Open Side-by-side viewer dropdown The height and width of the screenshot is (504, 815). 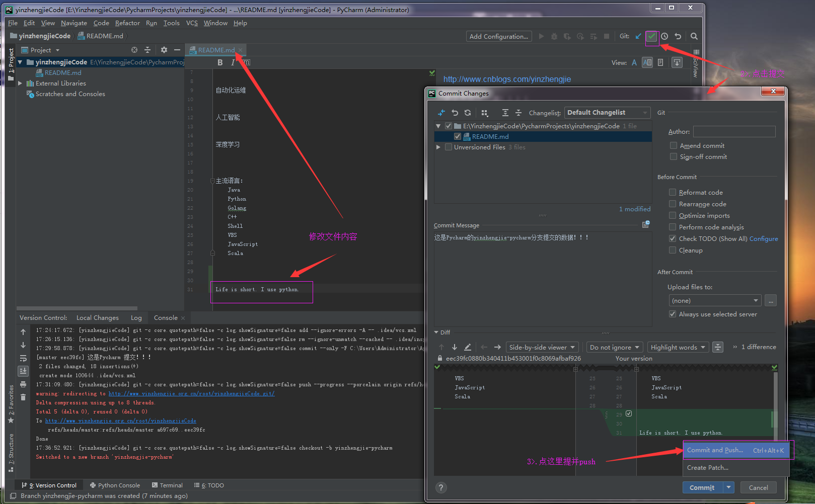coord(542,347)
